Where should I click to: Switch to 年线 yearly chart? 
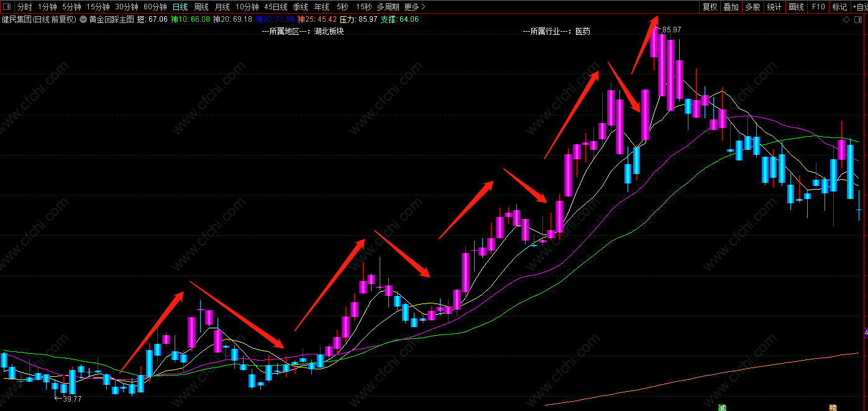(x=321, y=7)
